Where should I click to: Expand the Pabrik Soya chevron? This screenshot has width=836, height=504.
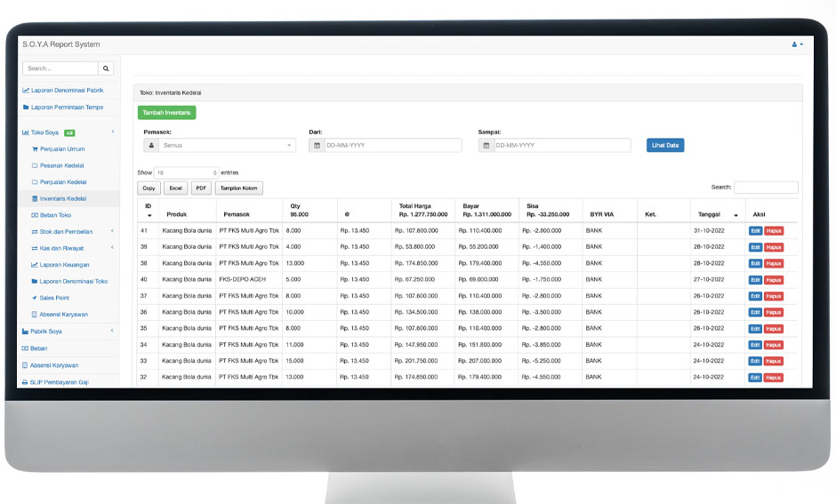click(x=112, y=331)
